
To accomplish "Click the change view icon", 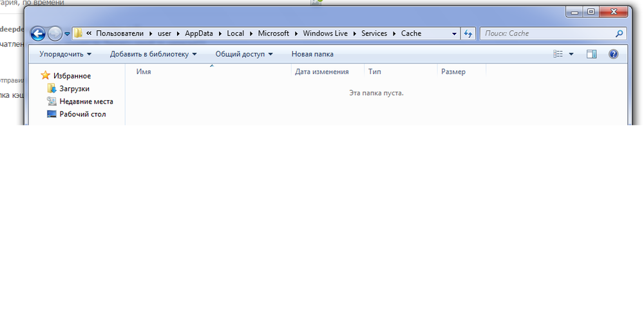I will tap(558, 54).
